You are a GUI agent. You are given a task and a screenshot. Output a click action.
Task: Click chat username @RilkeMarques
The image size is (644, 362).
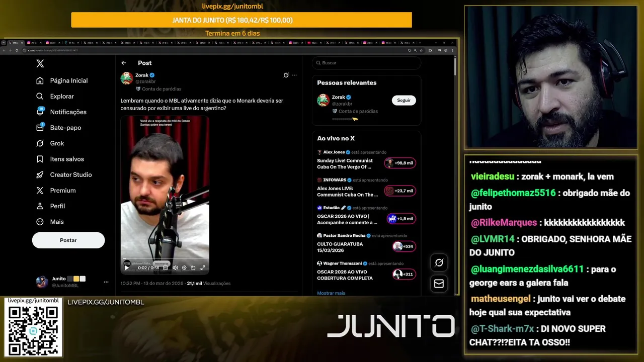pyautogui.click(x=504, y=223)
